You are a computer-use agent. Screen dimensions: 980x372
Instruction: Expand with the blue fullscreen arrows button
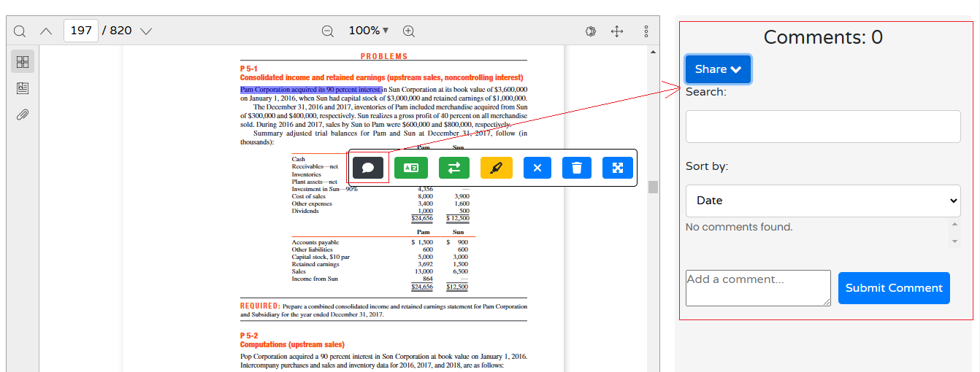click(618, 168)
